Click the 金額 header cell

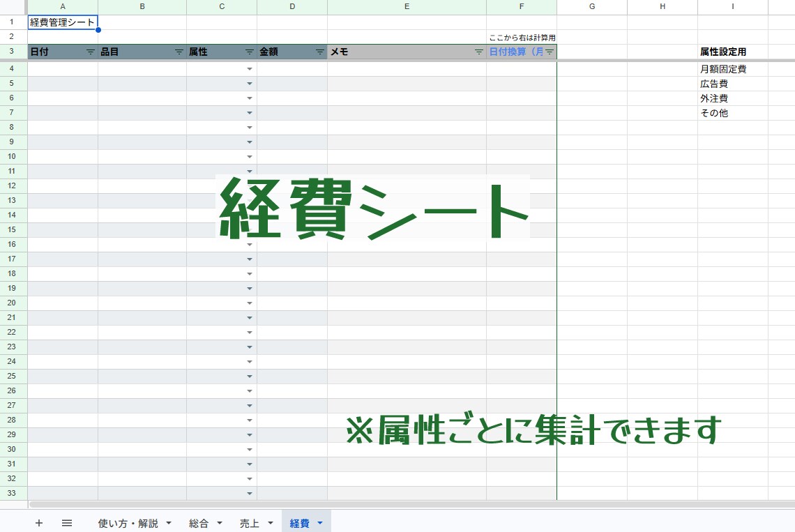coord(292,52)
